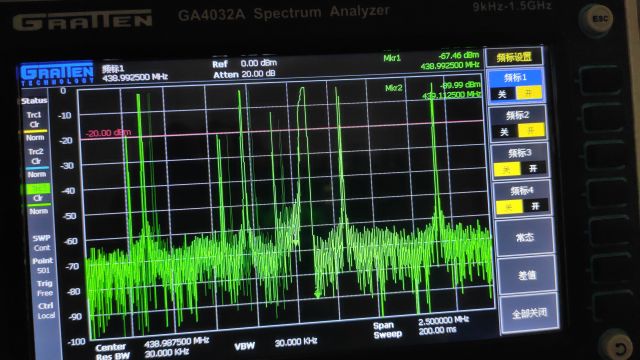The image size is (640, 360).
Task: Click the Trc2 Clr status indicator
Action: tap(36, 156)
